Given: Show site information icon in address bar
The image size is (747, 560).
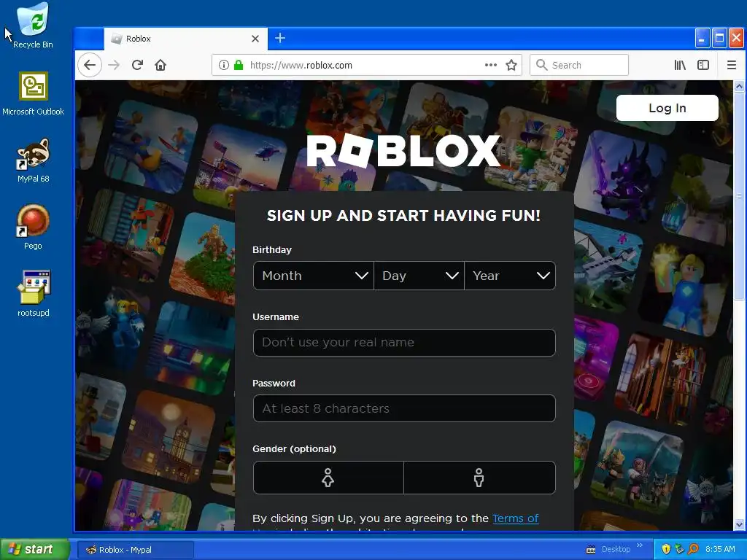Looking at the screenshot, I should click(223, 65).
